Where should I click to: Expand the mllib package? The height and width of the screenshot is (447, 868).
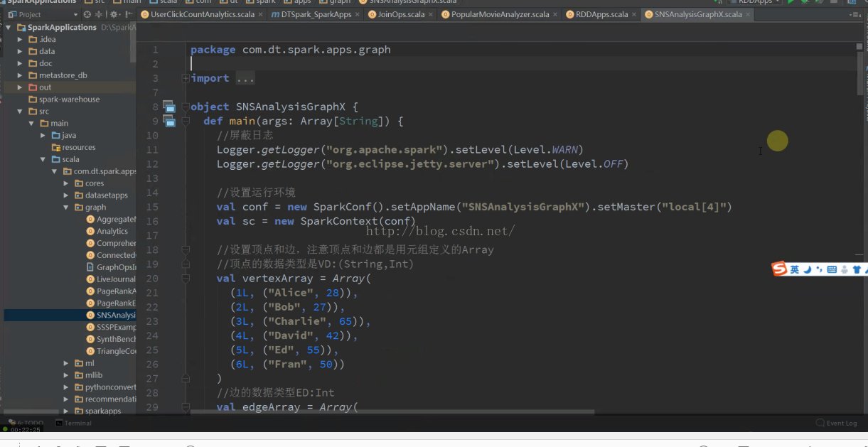(x=66, y=375)
